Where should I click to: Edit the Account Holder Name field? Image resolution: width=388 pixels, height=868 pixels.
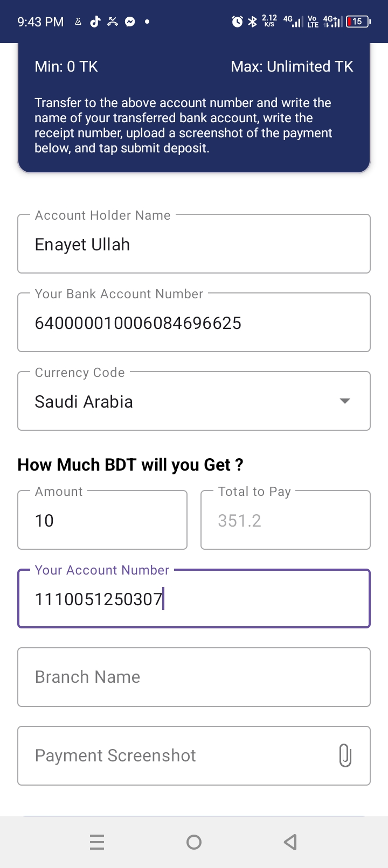194,244
